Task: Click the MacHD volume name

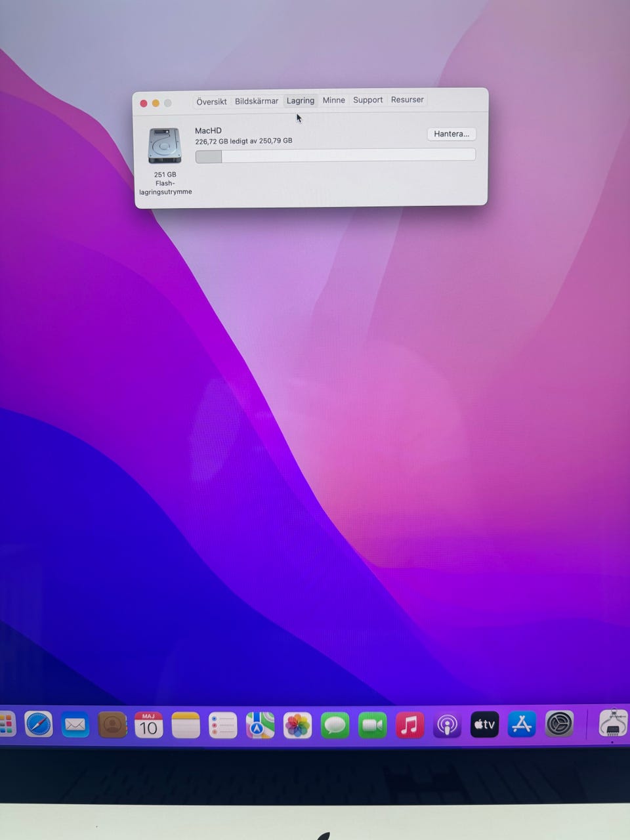Action: pos(208,131)
